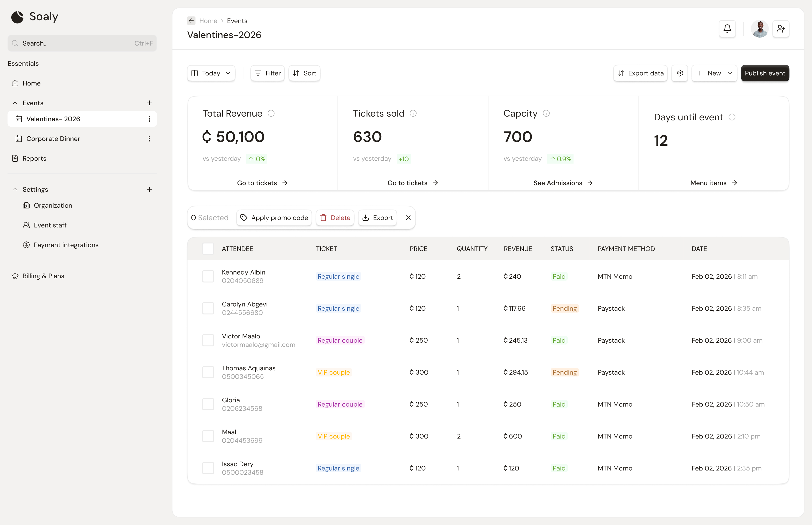Viewport: 812px width, 525px height.
Task: Open the New dropdown menu
Action: [x=714, y=73]
